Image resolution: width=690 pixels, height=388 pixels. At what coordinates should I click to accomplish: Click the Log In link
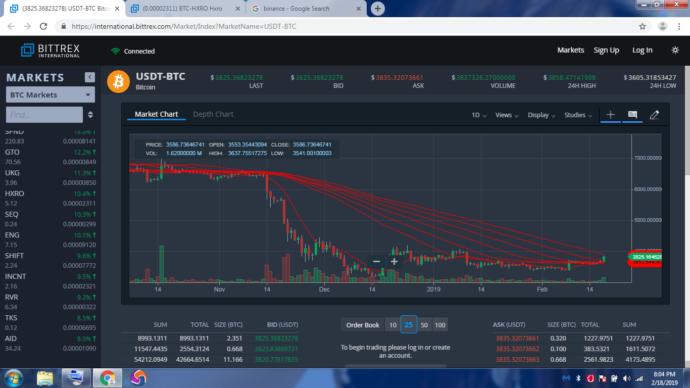pyautogui.click(x=642, y=50)
